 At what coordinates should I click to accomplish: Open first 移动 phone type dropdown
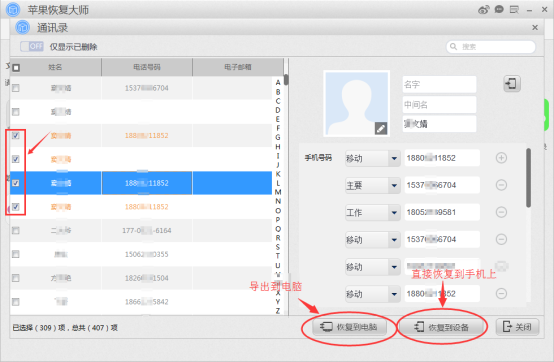(x=394, y=158)
